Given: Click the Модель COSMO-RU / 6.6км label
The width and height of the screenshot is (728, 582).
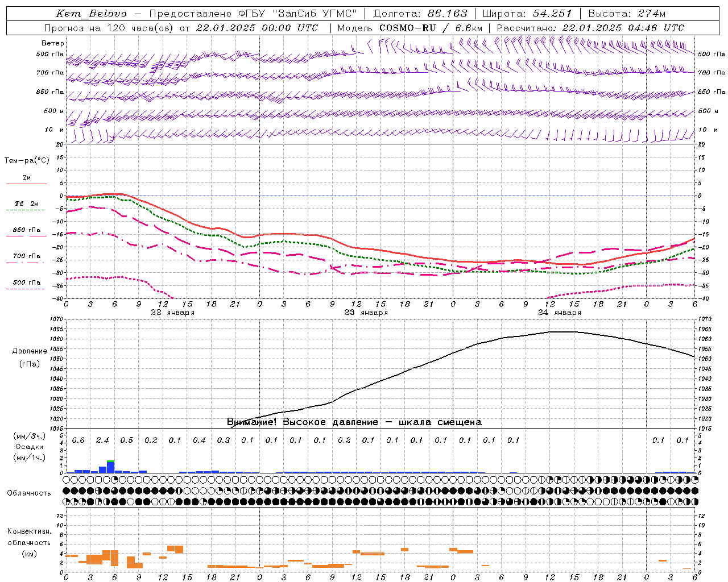Looking at the screenshot, I should (x=410, y=28).
